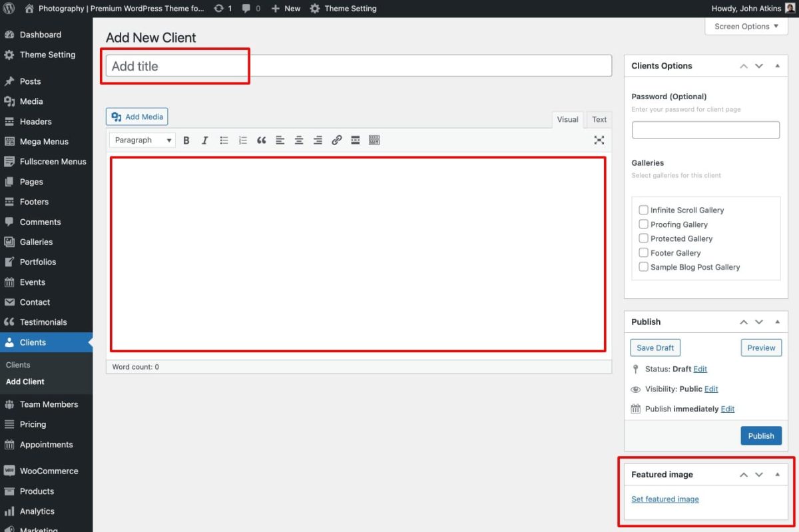This screenshot has width=799, height=532.
Task: Expand the Screen Options panel
Action: tap(745, 26)
